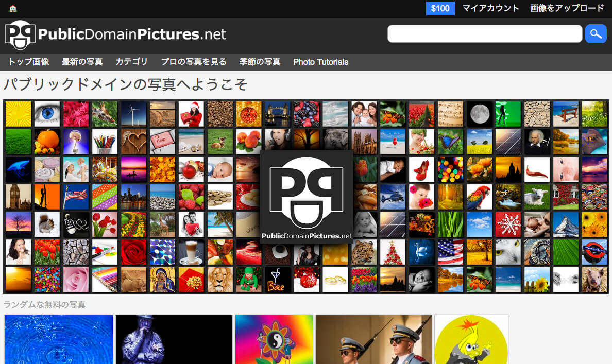Open the squirrel thumbnail
This screenshot has width=612, height=364.
point(47,224)
